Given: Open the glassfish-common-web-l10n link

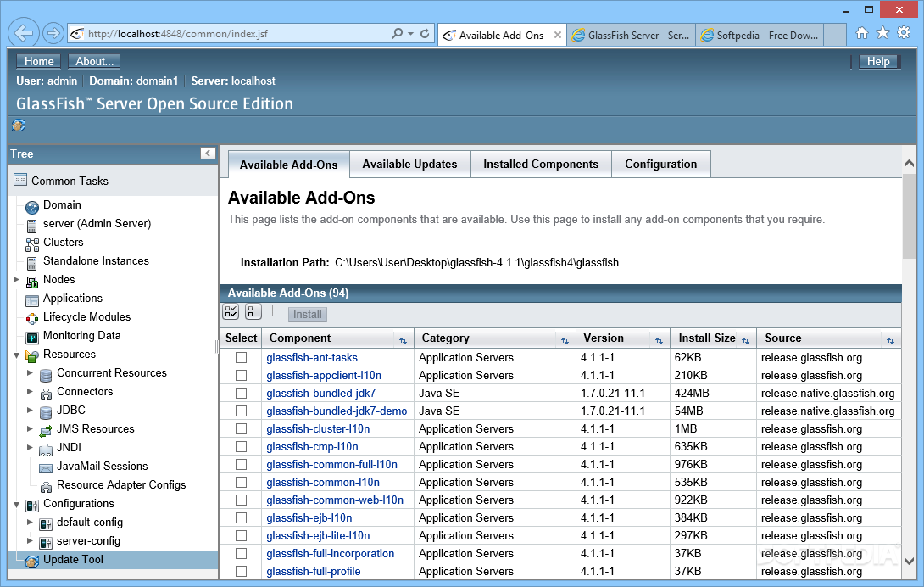Looking at the screenshot, I should [335, 500].
